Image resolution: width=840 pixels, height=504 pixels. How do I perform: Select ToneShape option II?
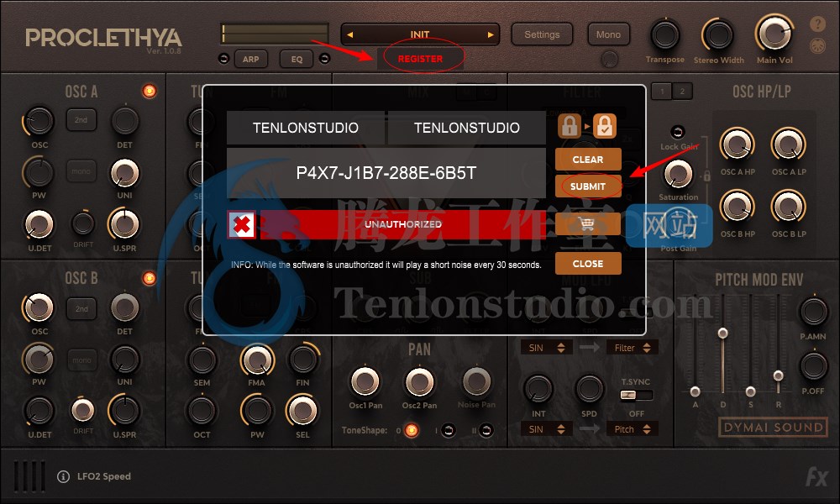coord(486,430)
